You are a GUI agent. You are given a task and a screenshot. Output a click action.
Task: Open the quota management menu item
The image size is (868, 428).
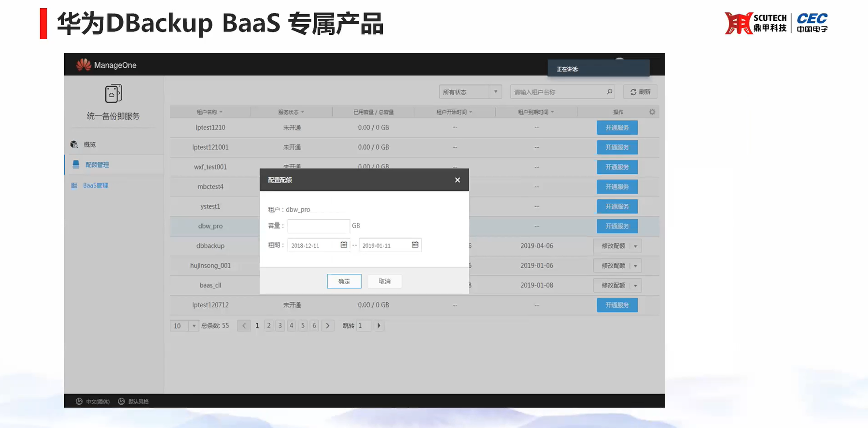97,165
